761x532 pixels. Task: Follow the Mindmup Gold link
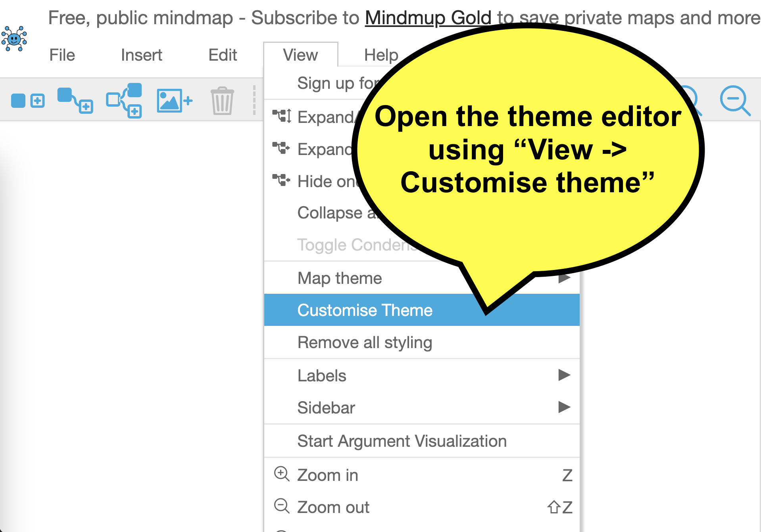[x=428, y=18]
